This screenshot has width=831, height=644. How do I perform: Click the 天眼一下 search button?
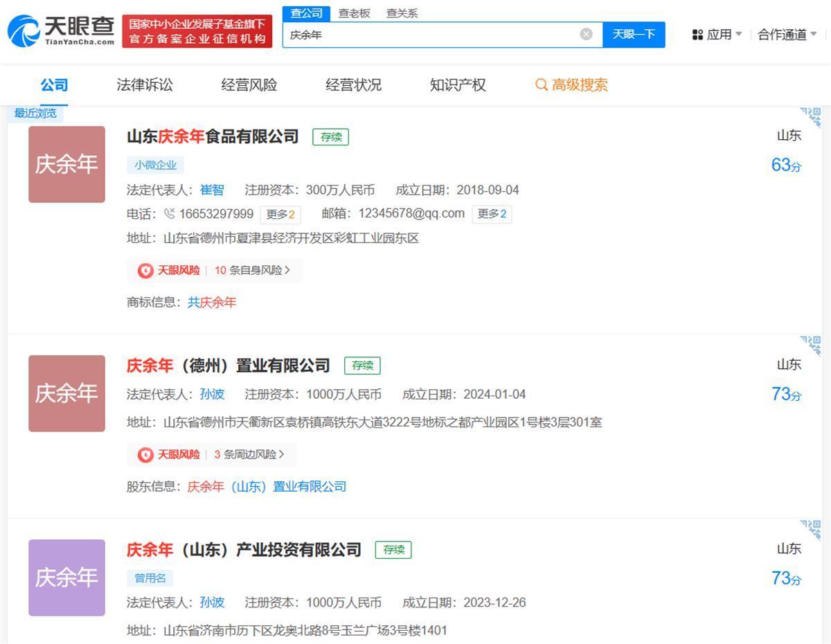(x=634, y=34)
